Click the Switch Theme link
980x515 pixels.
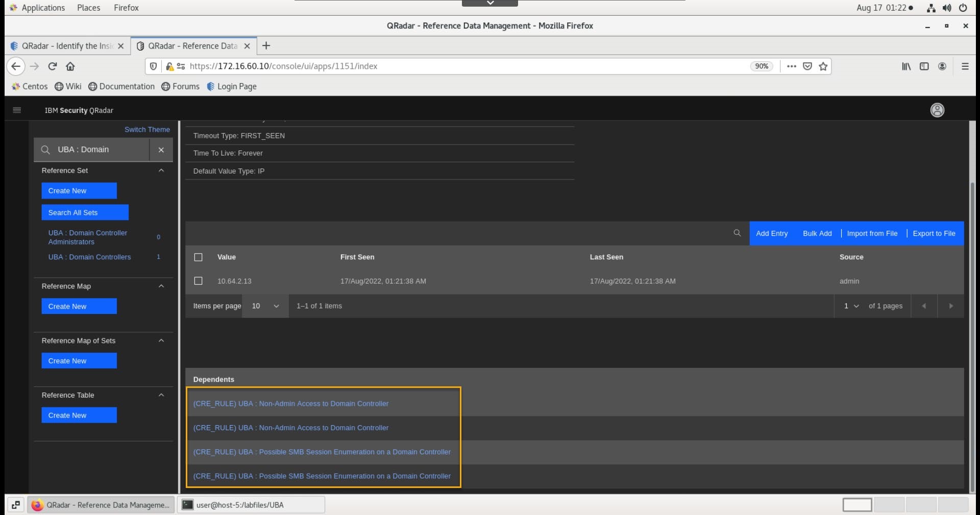click(x=147, y=130)
